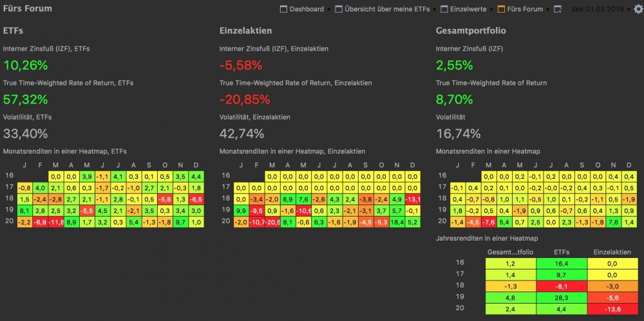This screenshot has height=321, width=644.
Task: Click the red -13,1 cell in Einzelaktien heatmap
Action: coord(412,199)
